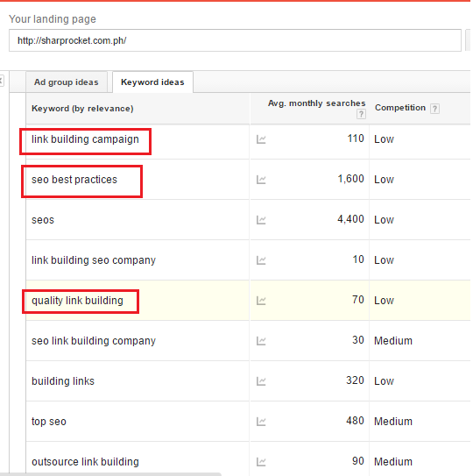Select the Keyword ideas tab

[152, 82]
